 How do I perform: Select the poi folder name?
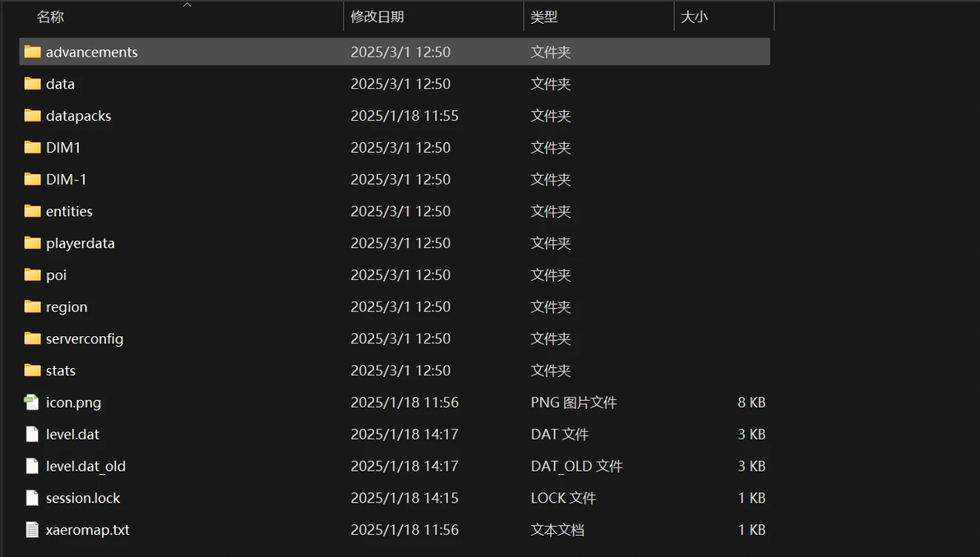tap(56, 275)
